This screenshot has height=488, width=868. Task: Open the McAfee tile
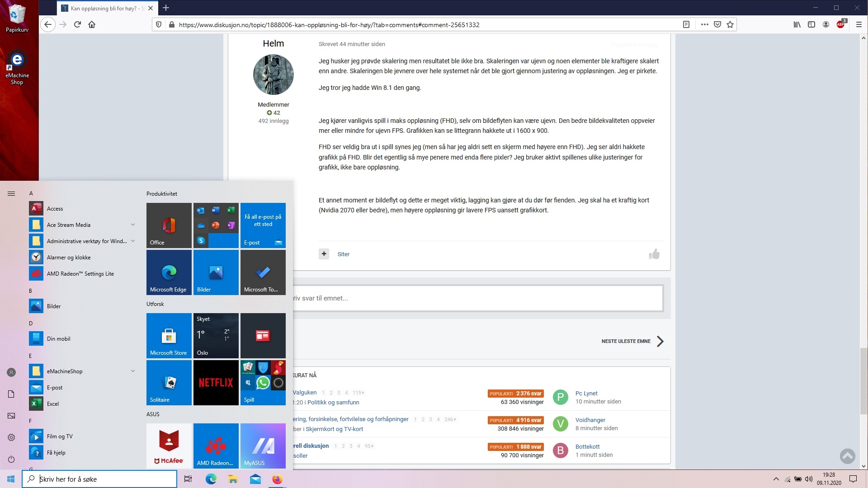169,446
